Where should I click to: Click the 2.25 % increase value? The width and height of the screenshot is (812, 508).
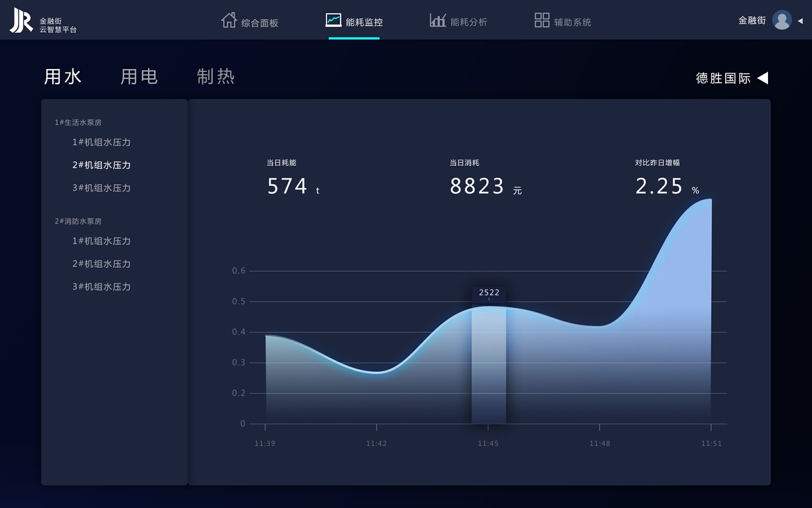coord(667,186)
